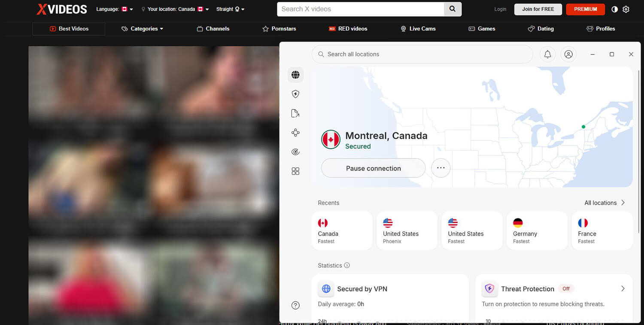
Task: Open the Pornstars navigation item
Action: coord(279,29)
